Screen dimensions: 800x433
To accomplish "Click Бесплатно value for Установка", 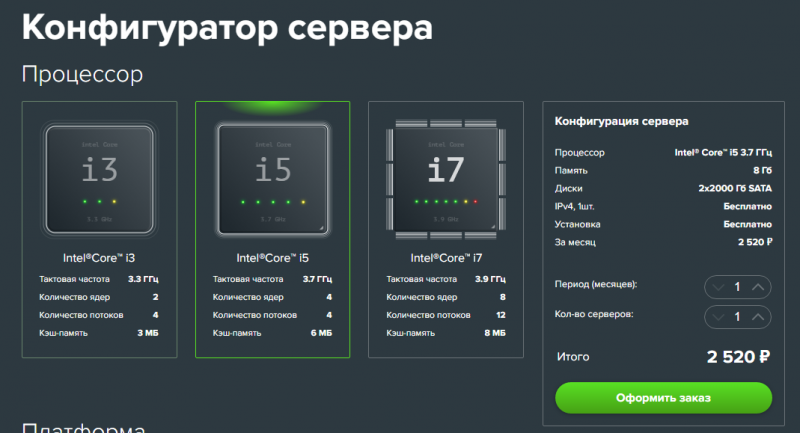I will pos(747,224).
